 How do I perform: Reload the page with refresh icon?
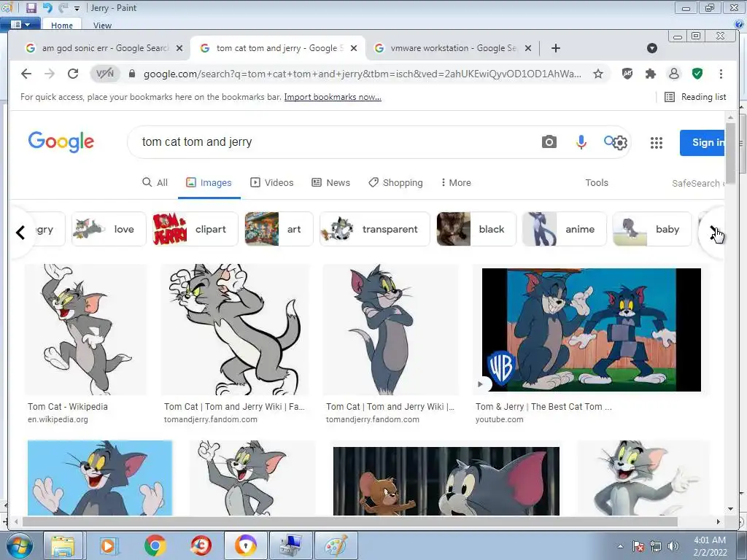tap(73, 74)
